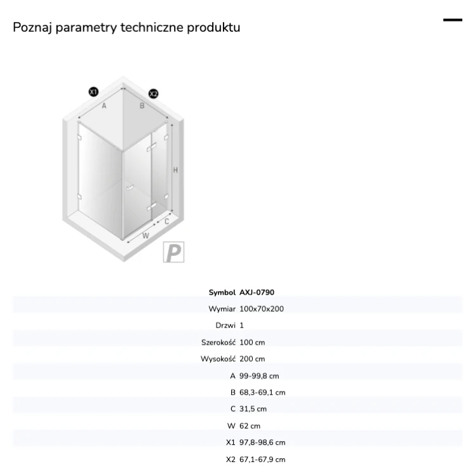Click the B dimension label on the diagram
The height and width of the screenshot is (476, 475).
(142, 105)
